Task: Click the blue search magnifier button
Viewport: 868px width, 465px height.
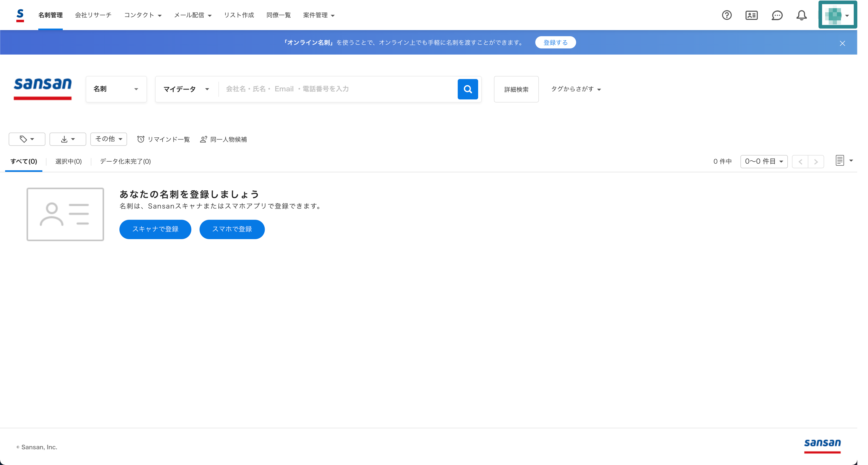Action: coord(468,89)
